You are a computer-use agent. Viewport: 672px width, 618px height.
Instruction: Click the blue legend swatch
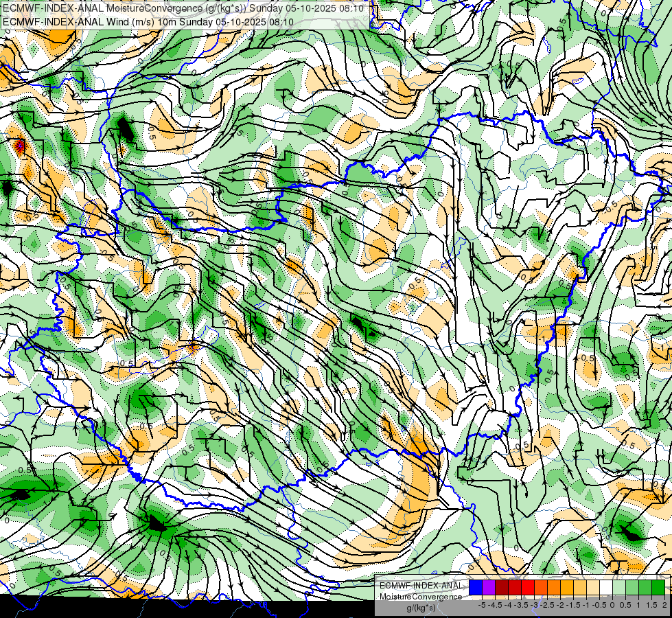click(x=476, y=587)
